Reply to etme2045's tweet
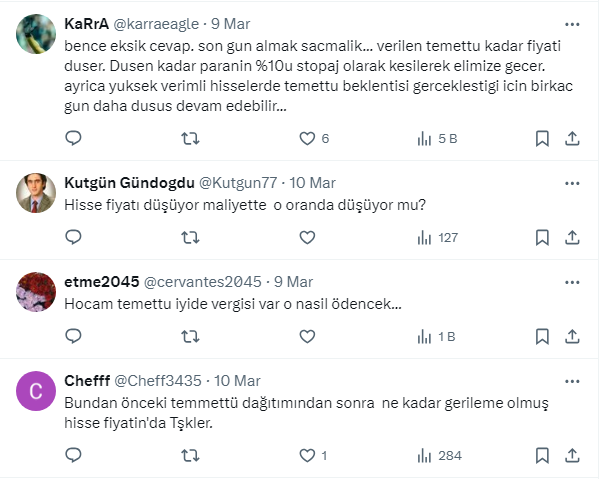Image resolution: width=601 pixels, height=479 pixels. (73, 337)
